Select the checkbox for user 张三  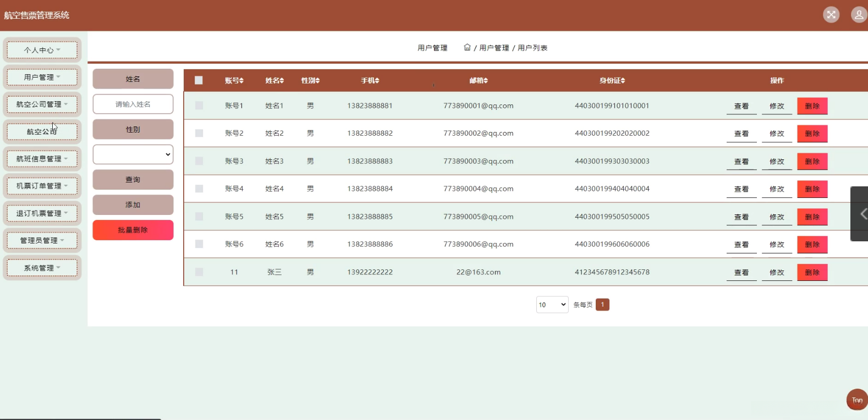[x=199, y=272]
